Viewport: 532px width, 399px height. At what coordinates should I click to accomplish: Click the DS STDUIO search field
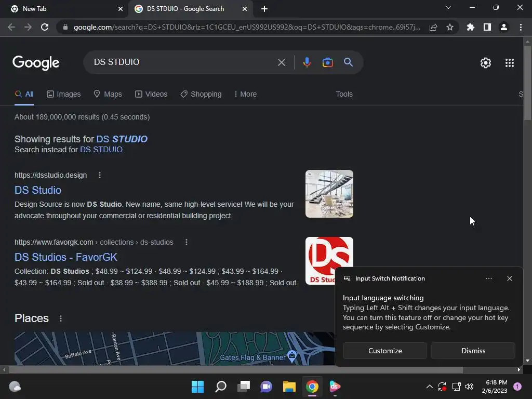point(183,62)
